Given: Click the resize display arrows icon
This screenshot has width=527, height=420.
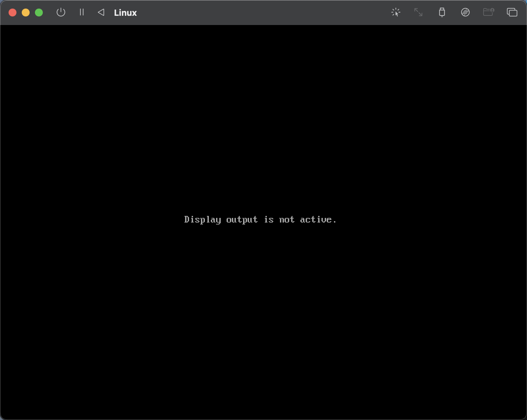Looking at the screenshot, I should (418, 13).
